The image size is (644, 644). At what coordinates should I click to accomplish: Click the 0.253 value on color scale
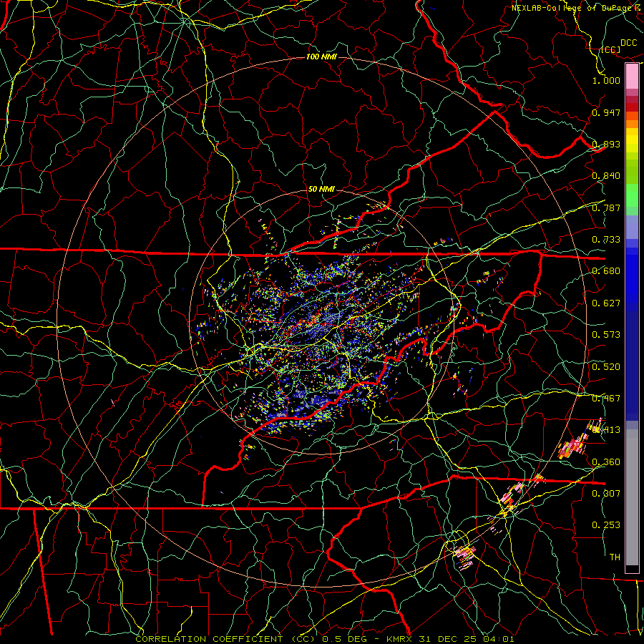(606, 525)
